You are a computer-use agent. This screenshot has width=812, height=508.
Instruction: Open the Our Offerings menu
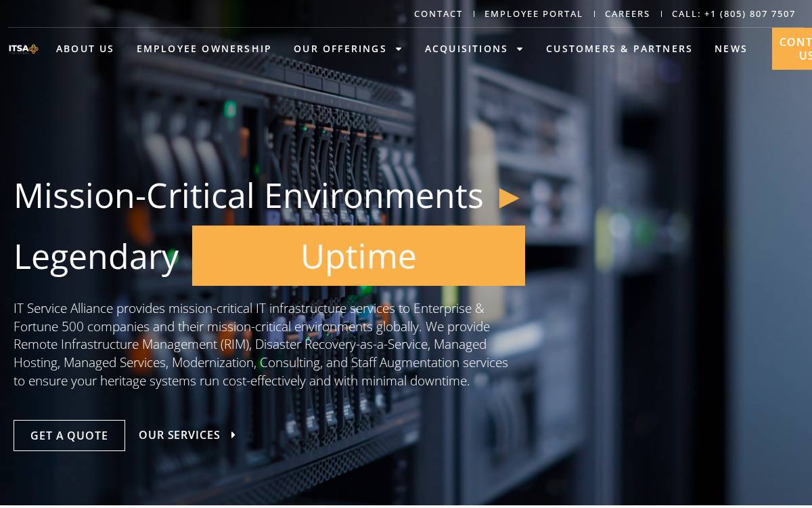point(340,49)
